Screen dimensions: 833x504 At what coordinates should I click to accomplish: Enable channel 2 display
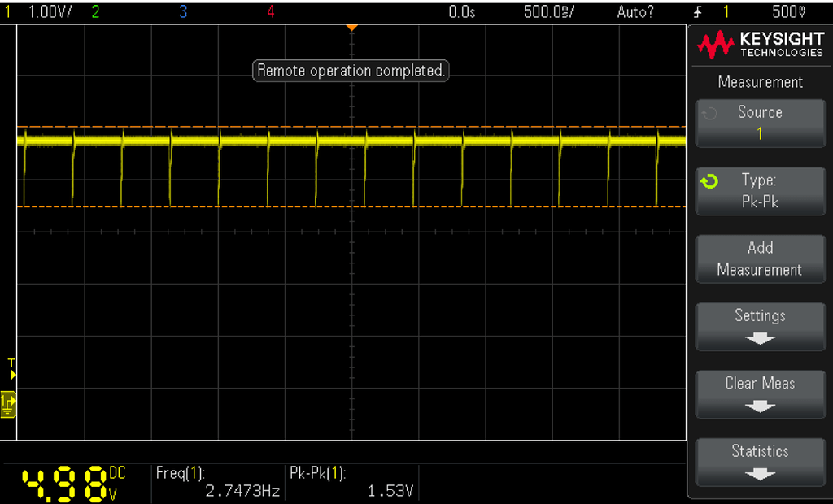[96, 11]
